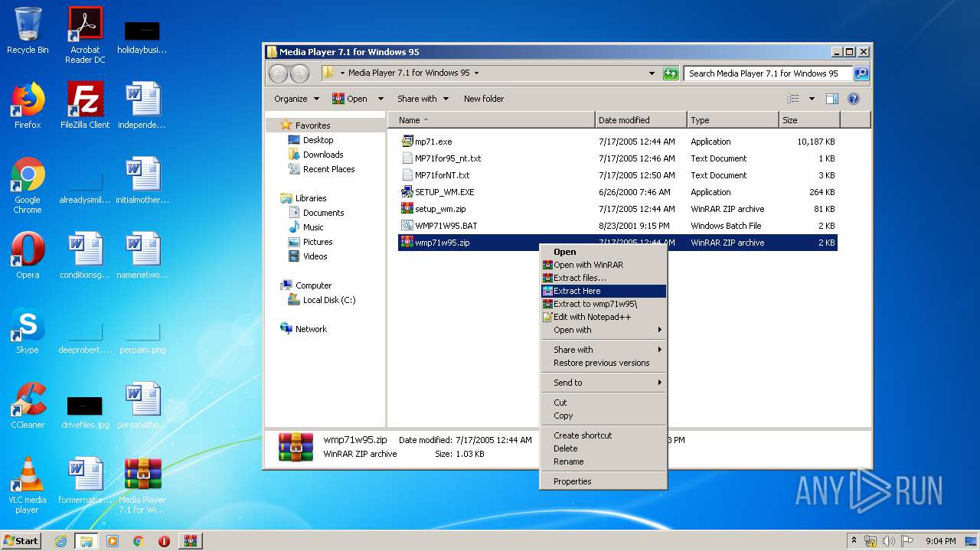The image size is (980, 551).
Task: Toggle the preview pane icon
Action: point(832,99)
